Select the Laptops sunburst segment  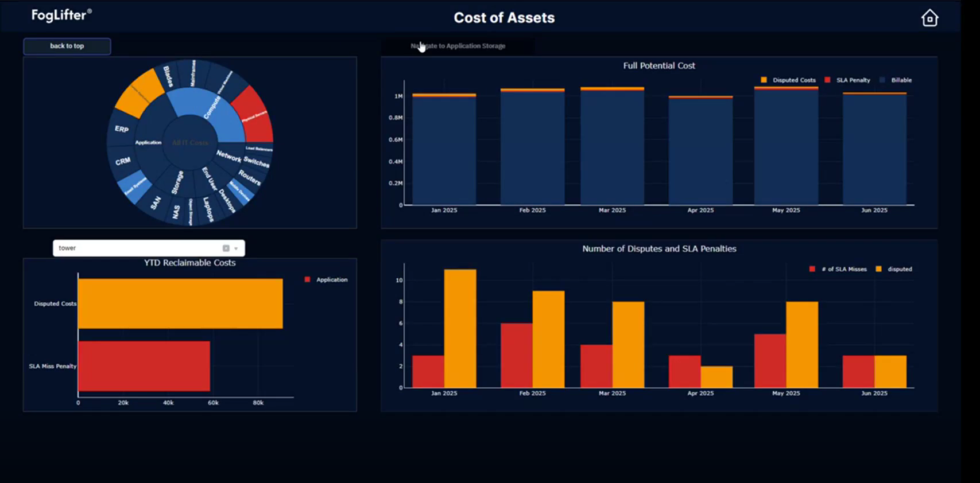click(x=208, y=209)
